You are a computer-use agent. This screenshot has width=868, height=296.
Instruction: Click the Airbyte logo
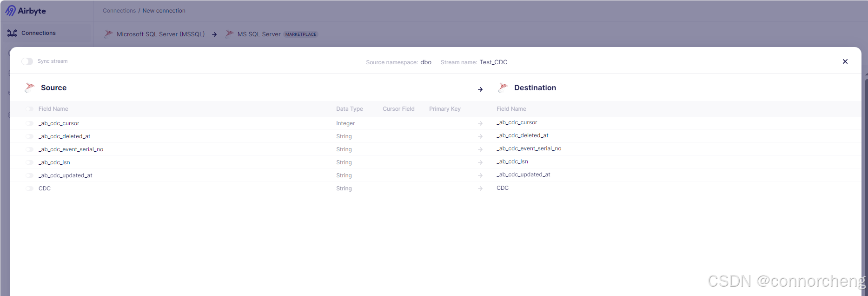(26, 11)
